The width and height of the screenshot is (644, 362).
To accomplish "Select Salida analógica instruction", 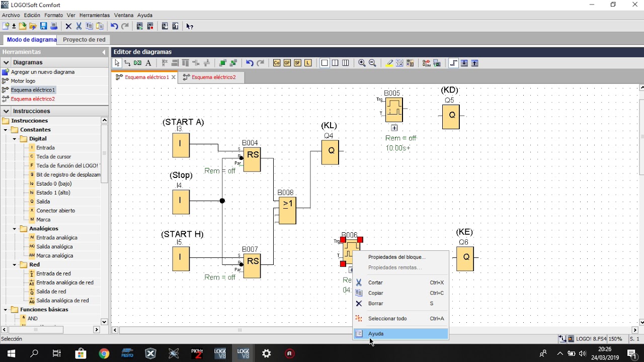I will pyautogui.click(x=54, y=247).
